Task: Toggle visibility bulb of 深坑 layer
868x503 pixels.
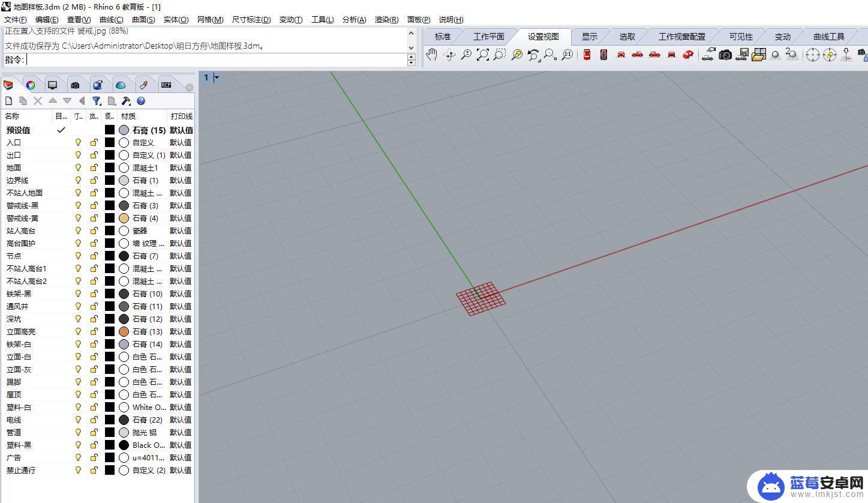Action: tap(78, 319)
